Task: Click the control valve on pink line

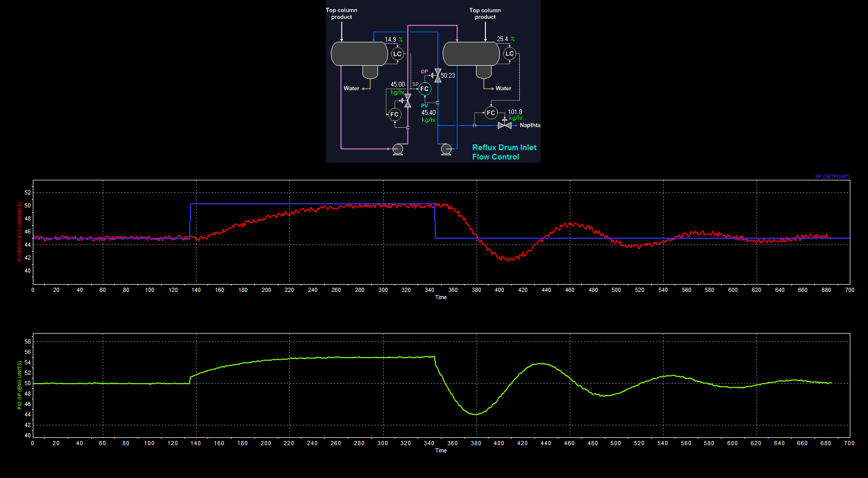Action: (x=407, y=101)
